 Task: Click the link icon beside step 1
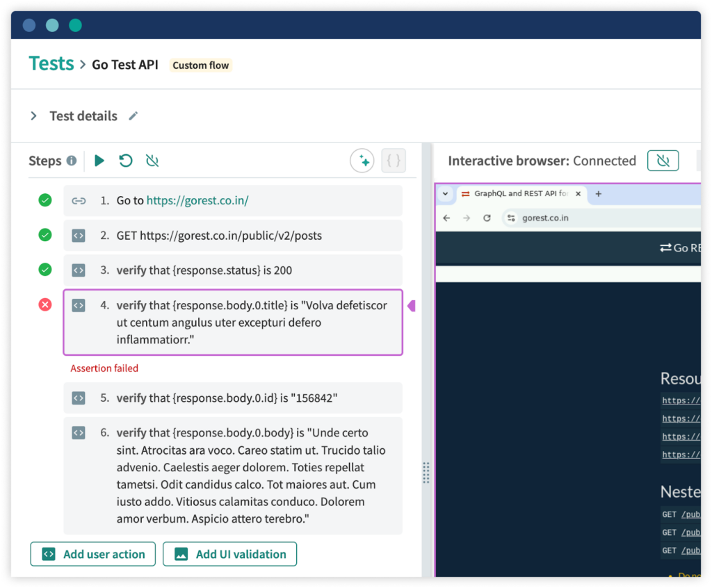coord(79,200)
